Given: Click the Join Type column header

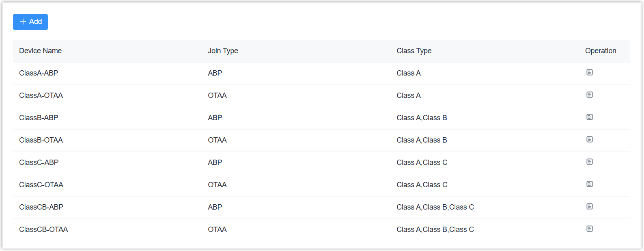Looking at the screenshot, I should point(223,51).
